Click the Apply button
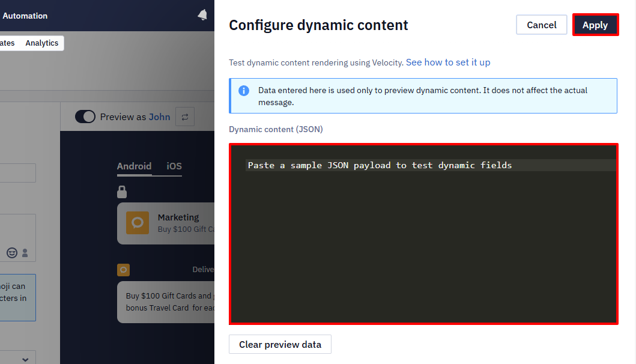Screen dimensions: 636x364 (x=595, y=25)
